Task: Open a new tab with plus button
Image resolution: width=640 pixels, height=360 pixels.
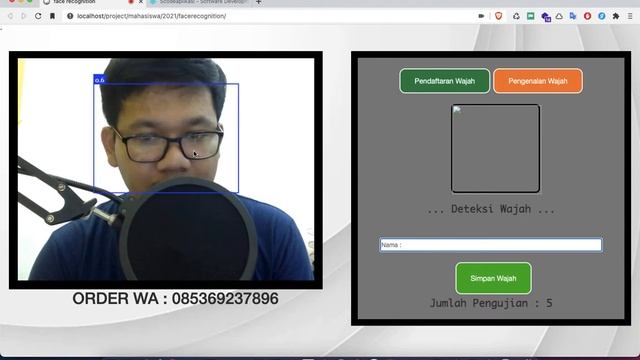Action: click(x=258, y=2)
